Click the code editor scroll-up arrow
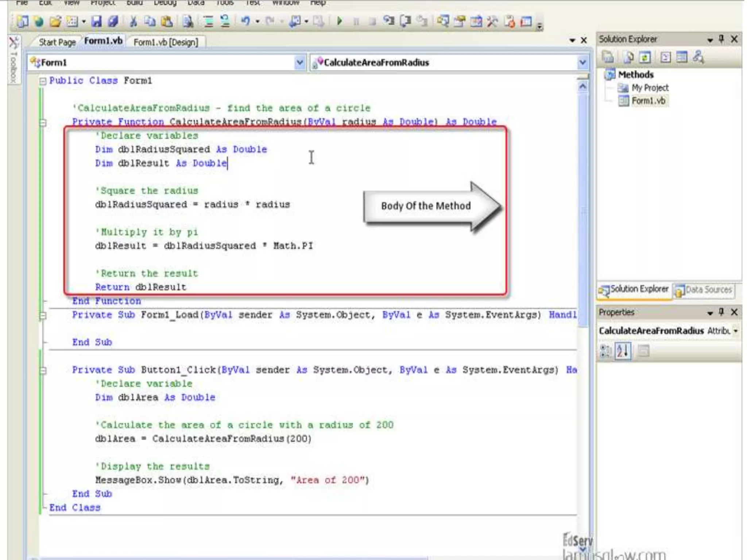The width and height of the screenshot is (747, 560). [x=583, y=86]
